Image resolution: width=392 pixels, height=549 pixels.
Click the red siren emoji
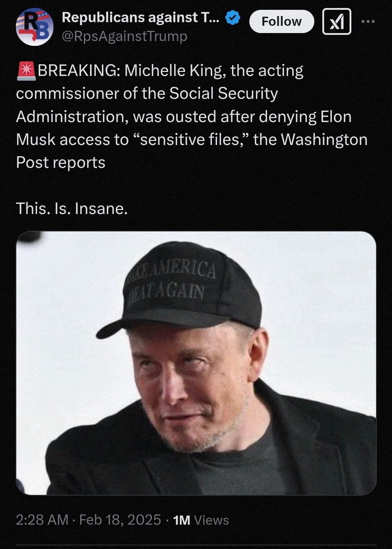(26, 71)
